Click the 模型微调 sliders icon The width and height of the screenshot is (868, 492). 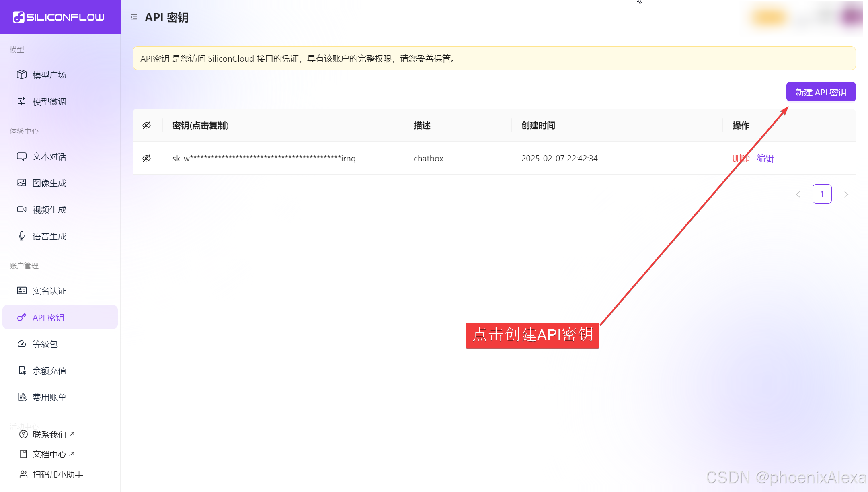[22, 101]
